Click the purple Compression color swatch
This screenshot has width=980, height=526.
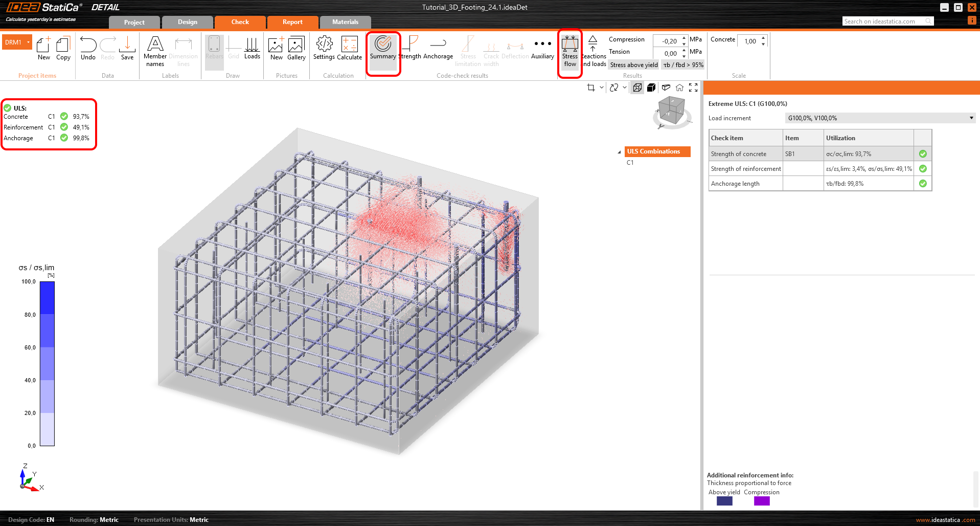pyautogui.click(x=761, y=501)
